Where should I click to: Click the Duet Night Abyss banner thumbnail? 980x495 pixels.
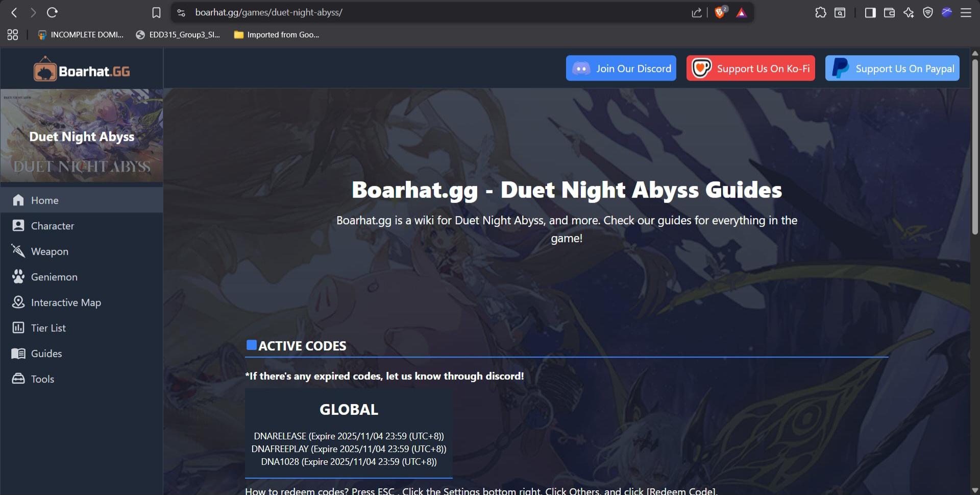point(82,136)
